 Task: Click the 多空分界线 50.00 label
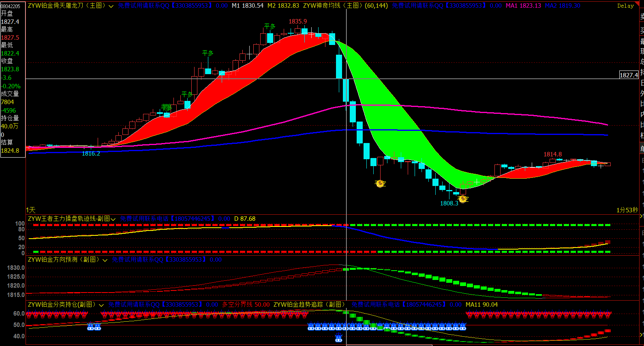246,305
